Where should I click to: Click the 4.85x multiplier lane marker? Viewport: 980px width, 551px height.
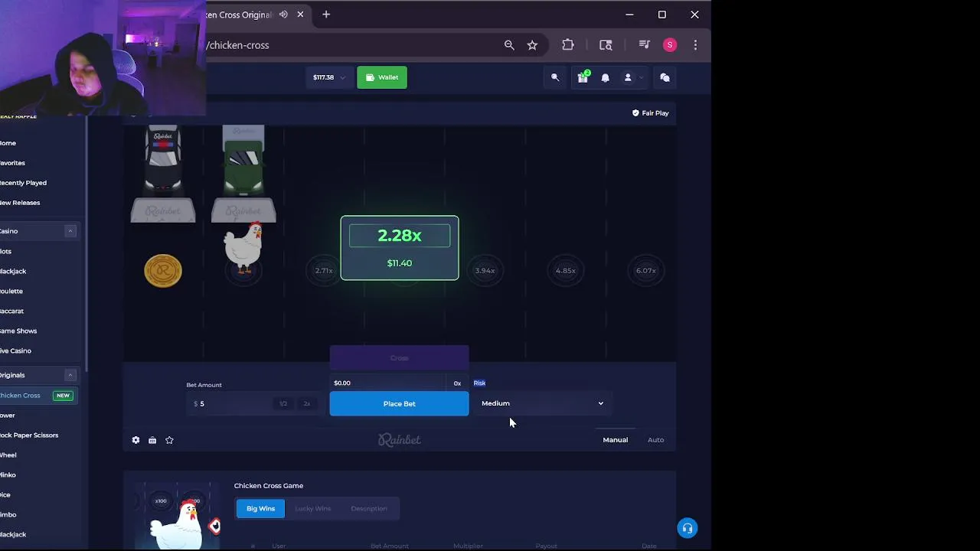point(565,270)
